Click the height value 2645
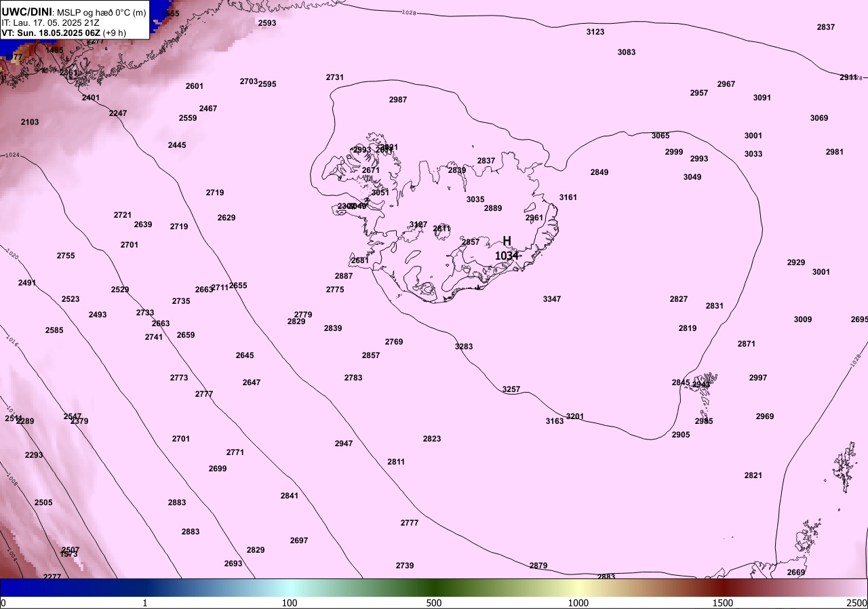868x609 pixels. tap(245, 355)
